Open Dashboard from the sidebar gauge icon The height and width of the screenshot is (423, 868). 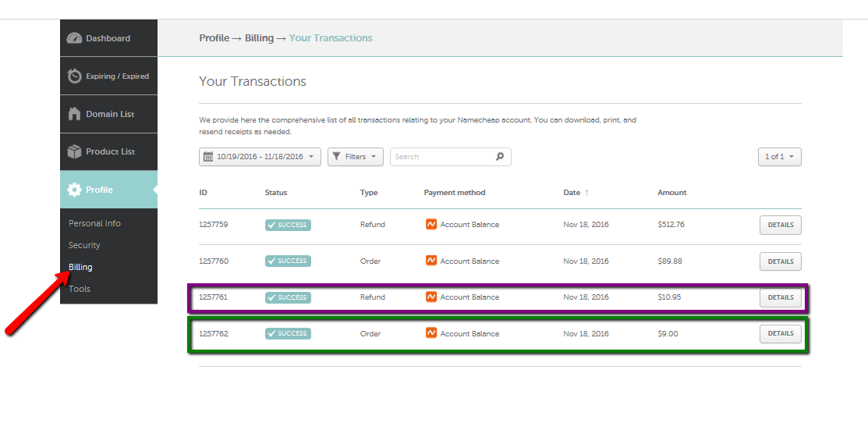tap(74, 38)
